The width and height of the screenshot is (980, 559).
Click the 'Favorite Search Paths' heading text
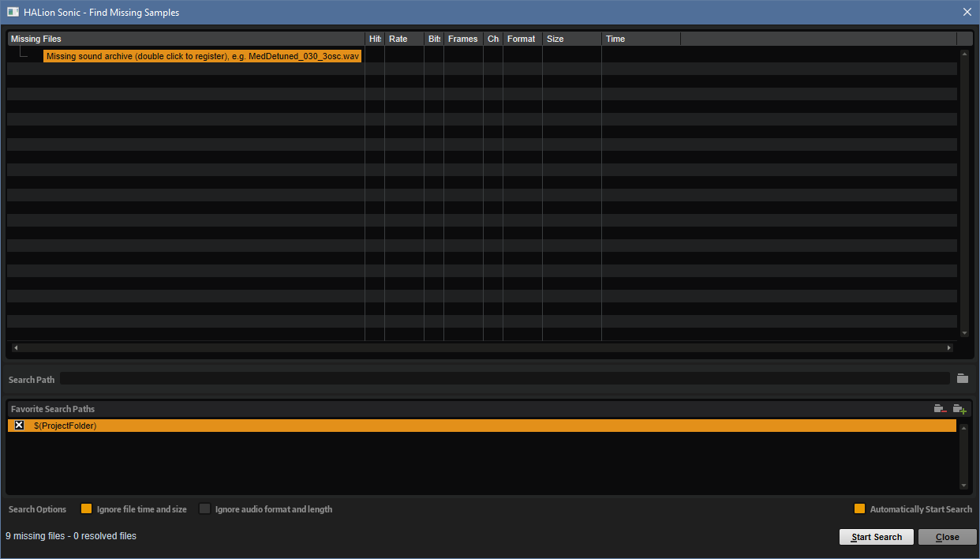[x=53, y=409]
